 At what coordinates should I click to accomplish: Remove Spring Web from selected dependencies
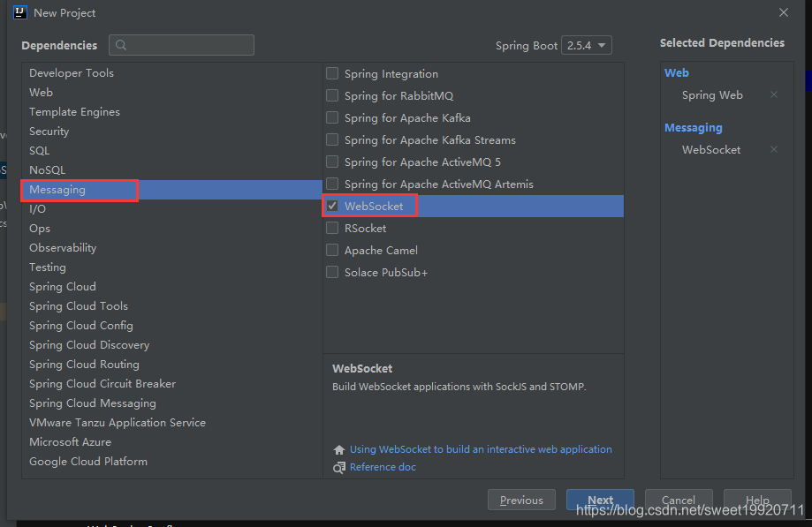774,94
